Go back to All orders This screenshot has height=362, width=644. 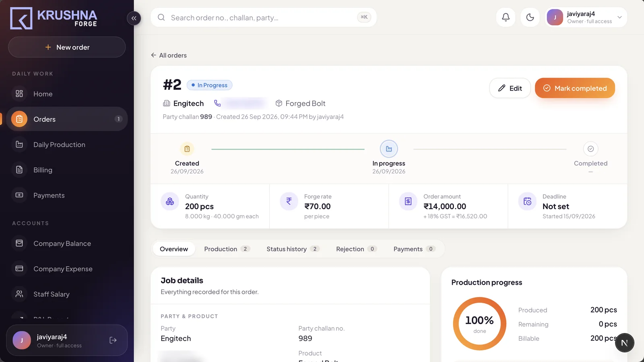169,55
